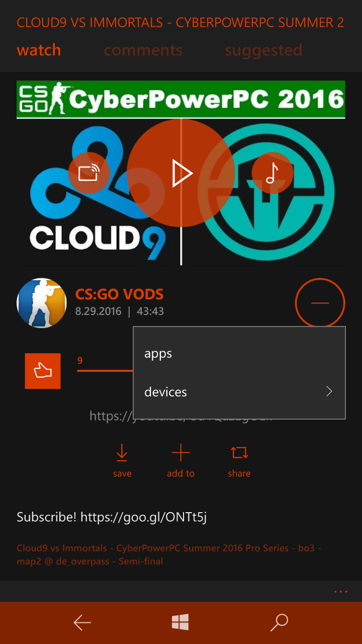362x644 pixels.
Task: Tap the share icon
Action: (x=239, y=454)
